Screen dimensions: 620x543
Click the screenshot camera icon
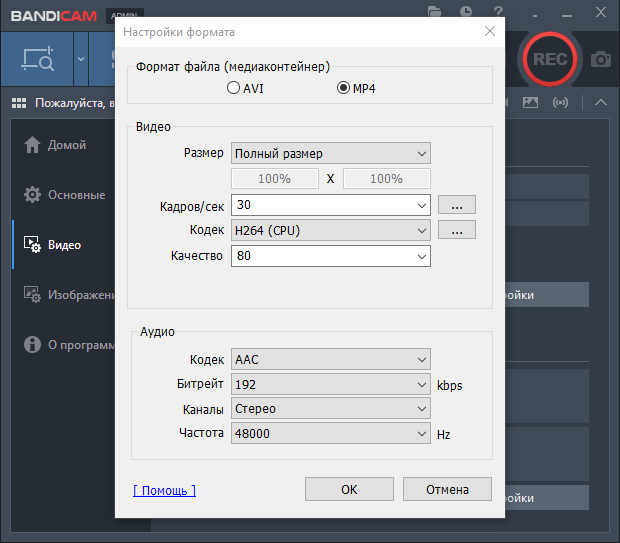[601, 59]
